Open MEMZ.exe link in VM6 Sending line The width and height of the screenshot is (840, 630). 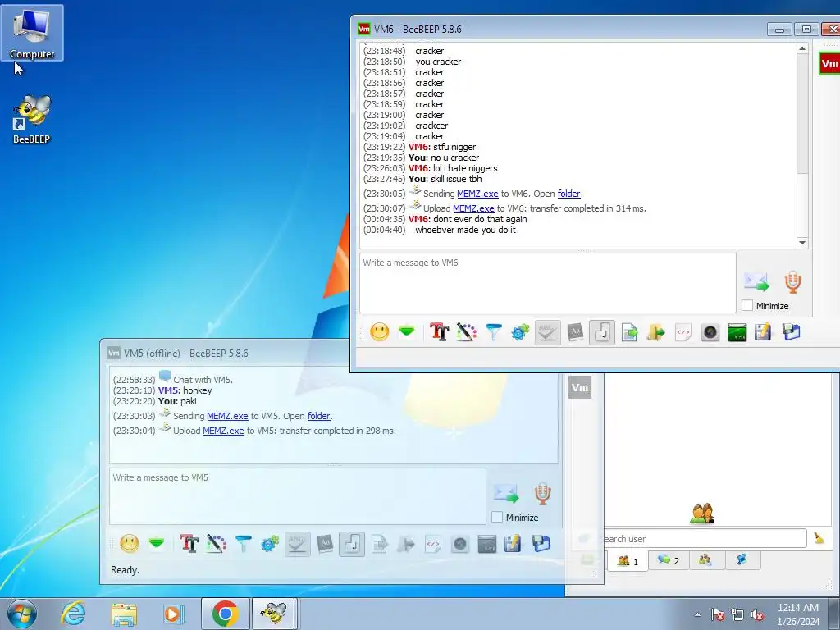tap(477, 194)
